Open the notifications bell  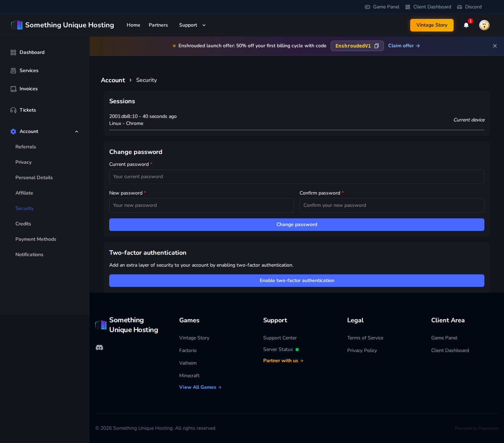(466, 25)
